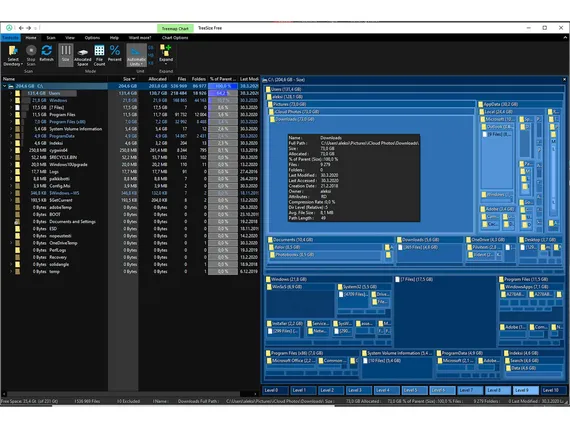Click the back arrow in quick access toolbar

[x=21, y=28]
